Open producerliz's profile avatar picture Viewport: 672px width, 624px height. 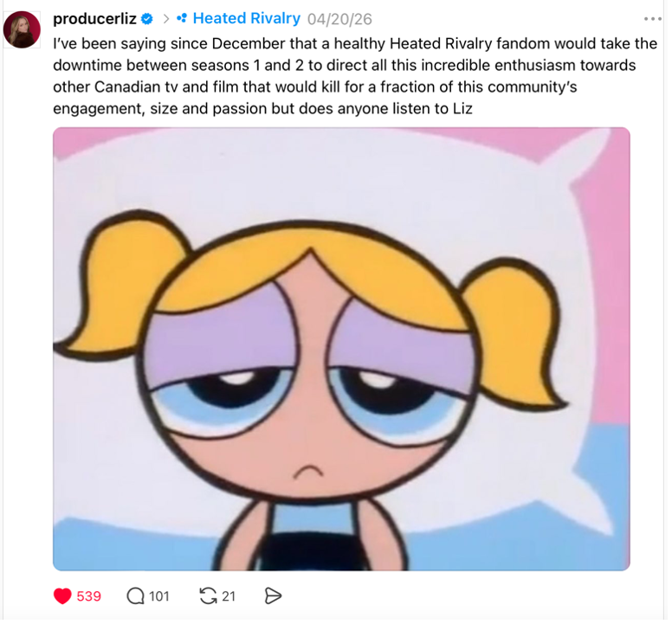coord(22,29)
